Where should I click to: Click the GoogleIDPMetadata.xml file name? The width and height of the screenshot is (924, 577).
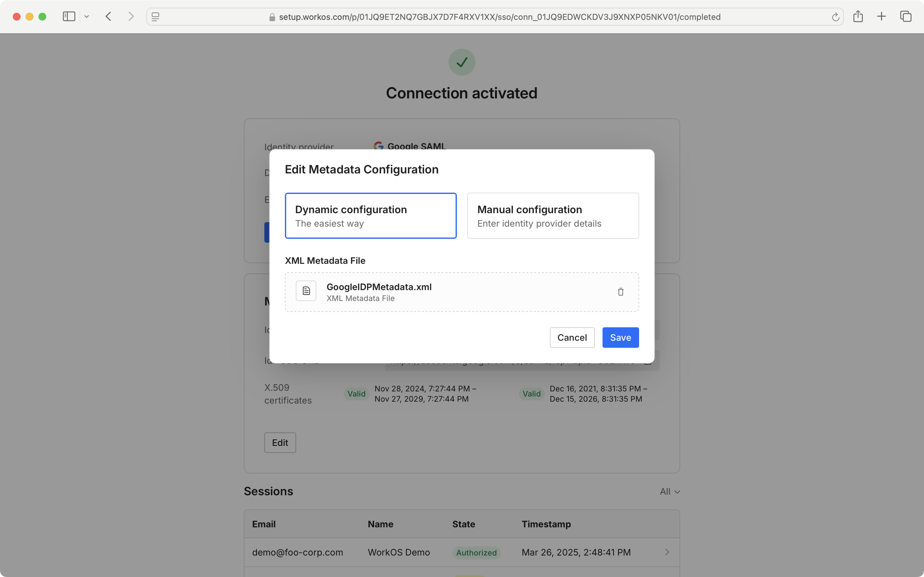pos(379,287)
